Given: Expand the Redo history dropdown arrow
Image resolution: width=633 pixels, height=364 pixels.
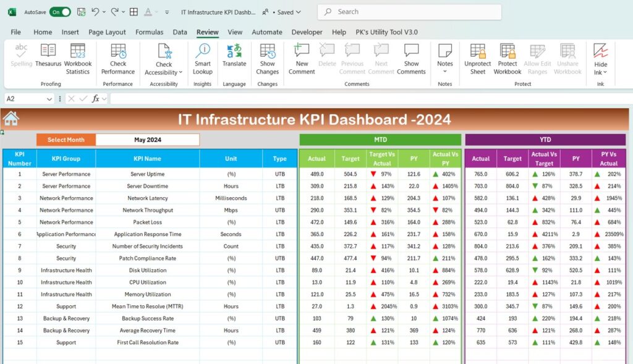Looking at the screenshot, I should tap(123, 12).
